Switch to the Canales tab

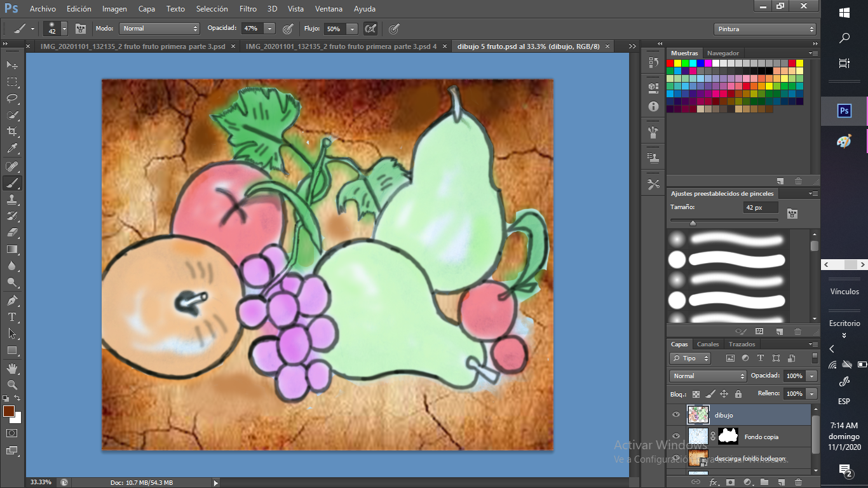tap(708, 344)
